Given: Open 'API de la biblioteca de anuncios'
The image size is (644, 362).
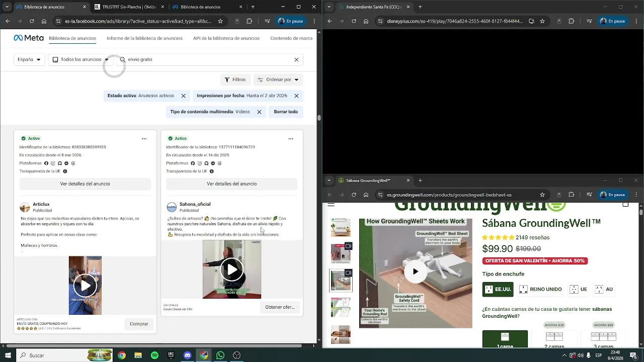Looking at the screenshot, I should pos(226,38).
